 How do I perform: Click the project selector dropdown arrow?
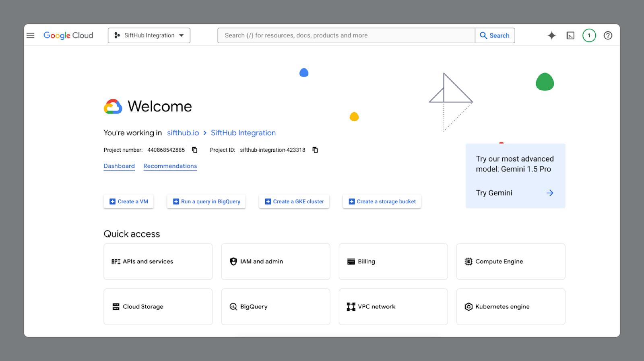click(182, 35)
